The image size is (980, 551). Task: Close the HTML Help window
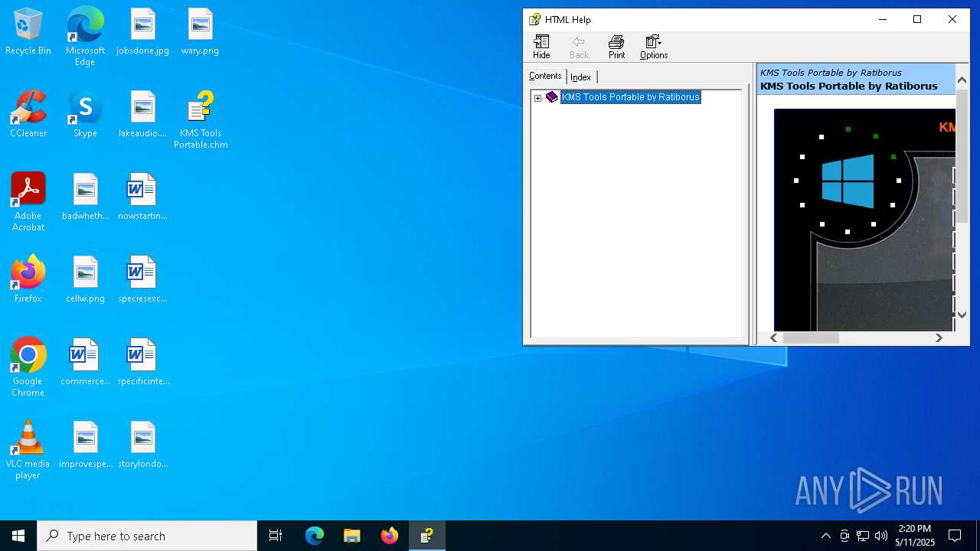952,20
